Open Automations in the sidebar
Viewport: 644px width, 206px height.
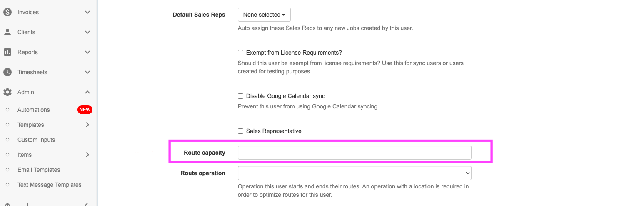[x=34, y=110]
